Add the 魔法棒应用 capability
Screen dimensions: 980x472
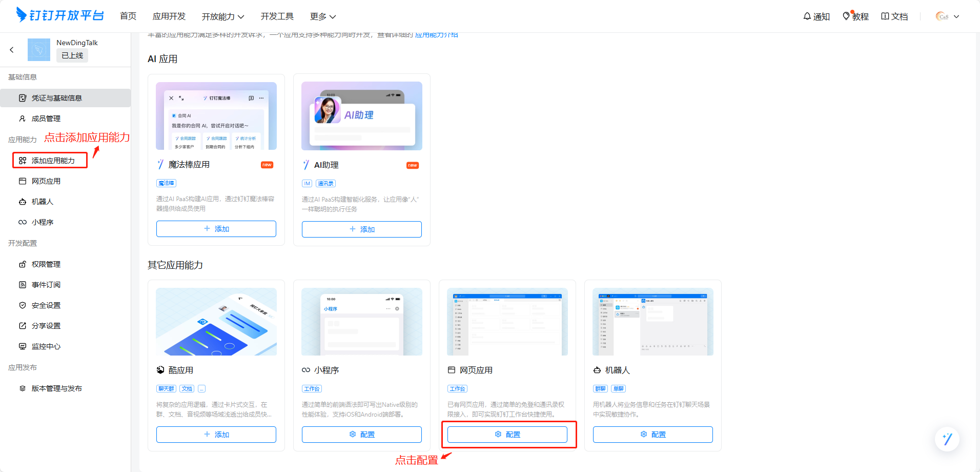pos(216,229)
